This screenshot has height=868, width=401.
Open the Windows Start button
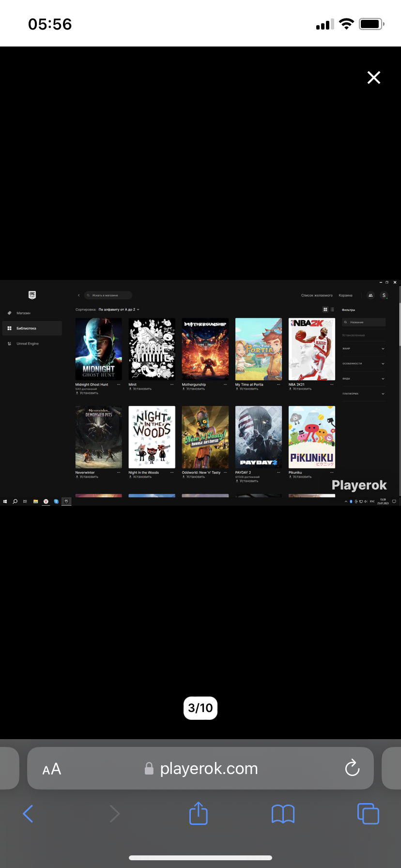(5, 501)
